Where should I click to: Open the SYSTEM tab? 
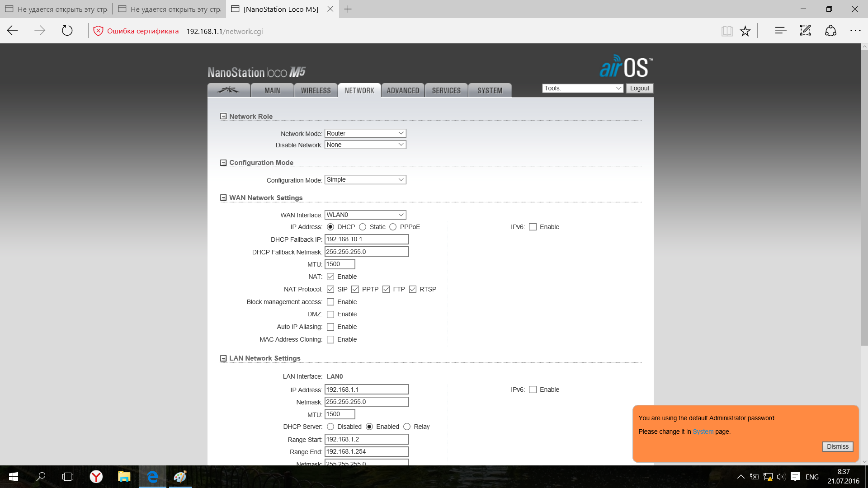pos(490,90)
